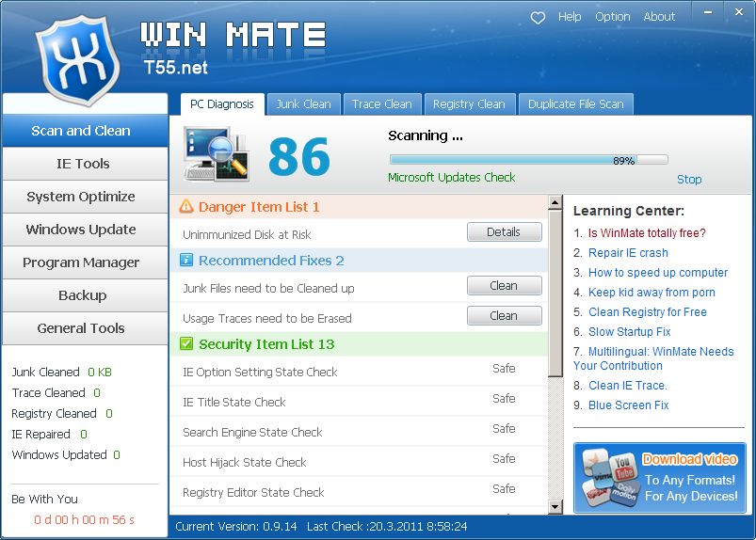
Task: Click the WinMate shield logo
Action: pyautogui.click(x=77, y=59)
